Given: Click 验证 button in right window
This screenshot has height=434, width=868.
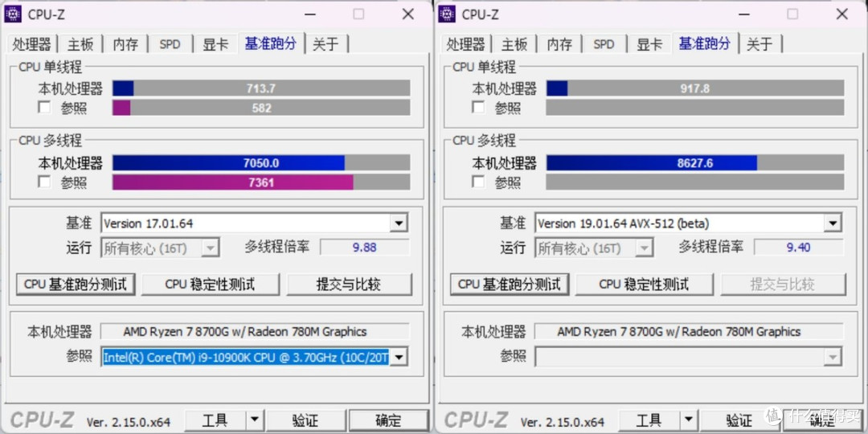Looking at the screenshot, I should pos(739,420).
